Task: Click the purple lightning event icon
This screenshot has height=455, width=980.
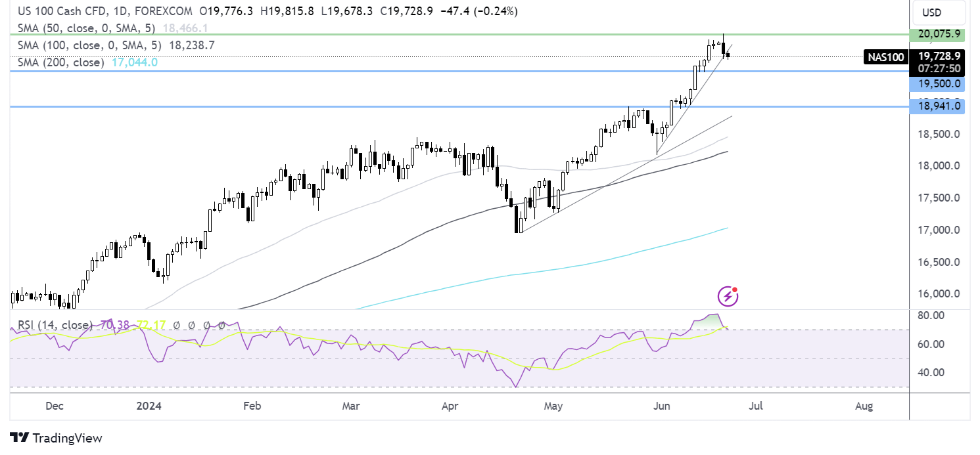Action: click(x=728, y=296)
